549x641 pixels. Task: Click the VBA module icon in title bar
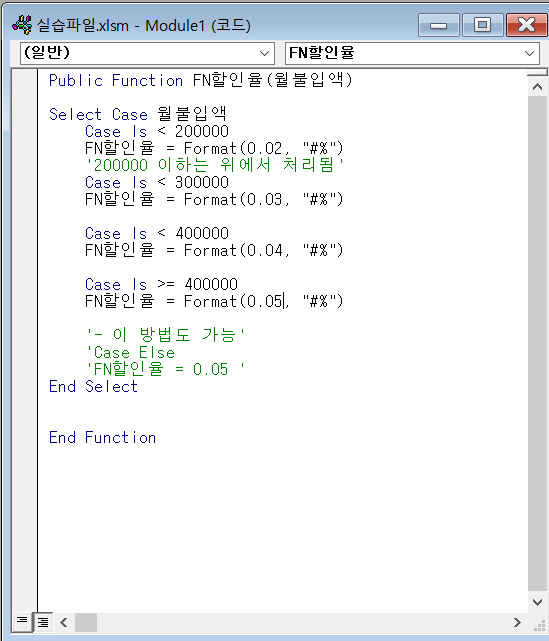point(22,25)
